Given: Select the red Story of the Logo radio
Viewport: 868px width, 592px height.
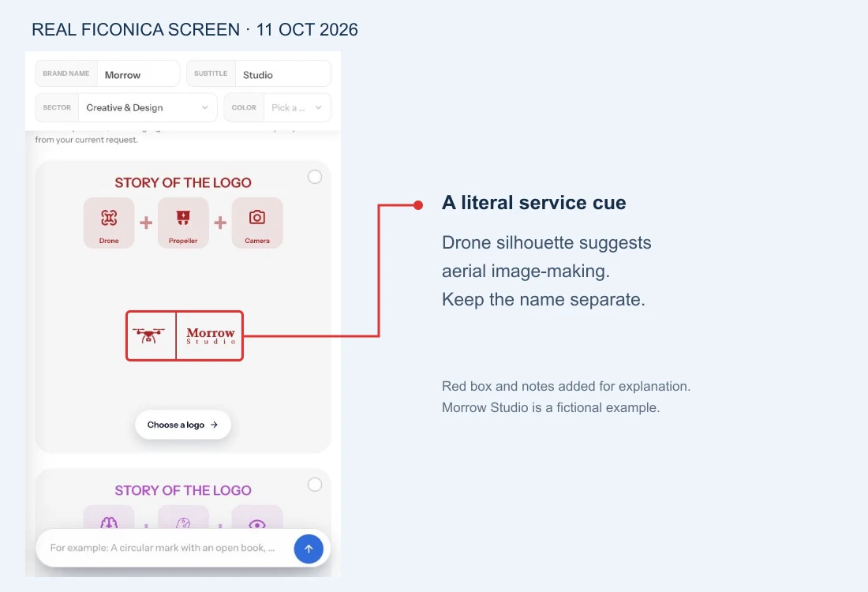Looking at the screenshot, I should pyautogui.click(x=314, y=177).
